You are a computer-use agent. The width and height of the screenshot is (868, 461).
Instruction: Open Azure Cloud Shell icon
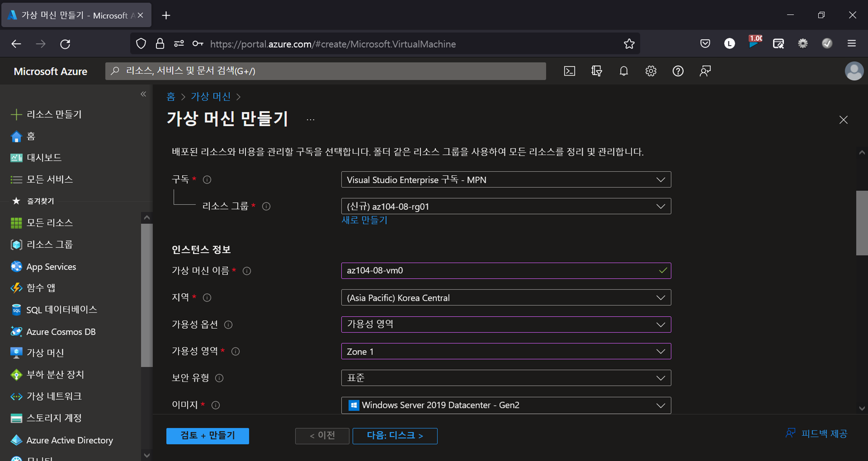569,71
